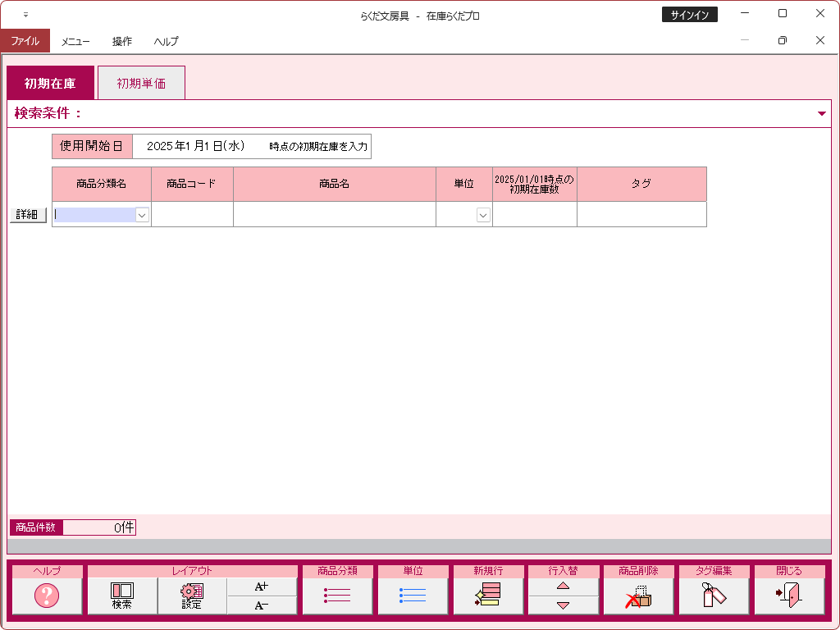Close the form with 閉じる door icon
840x630 pixels.
[x=789, y=596]
